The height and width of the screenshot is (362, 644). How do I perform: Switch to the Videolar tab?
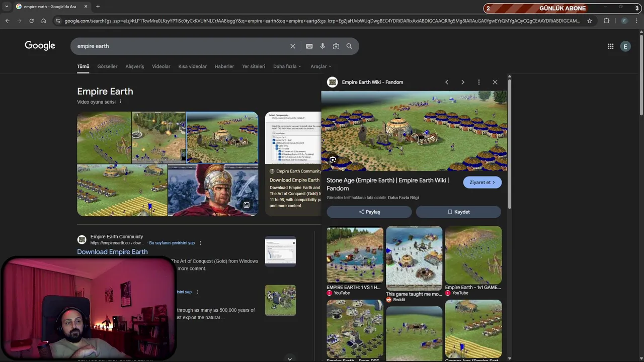[161, 66]
